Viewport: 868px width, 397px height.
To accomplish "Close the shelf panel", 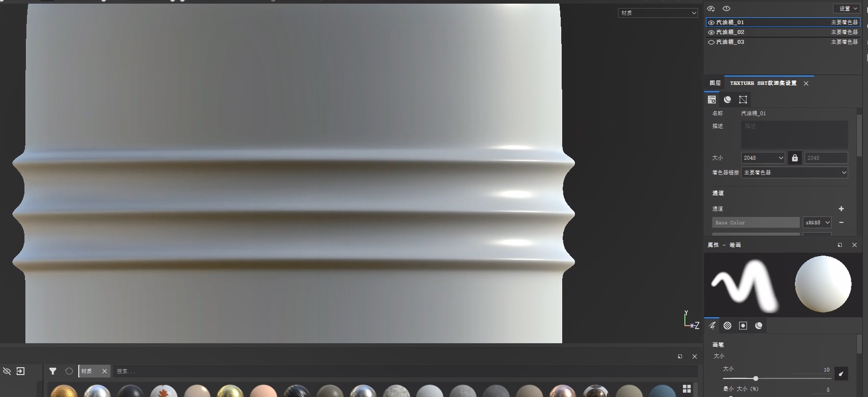I will [x=695, y=356].
